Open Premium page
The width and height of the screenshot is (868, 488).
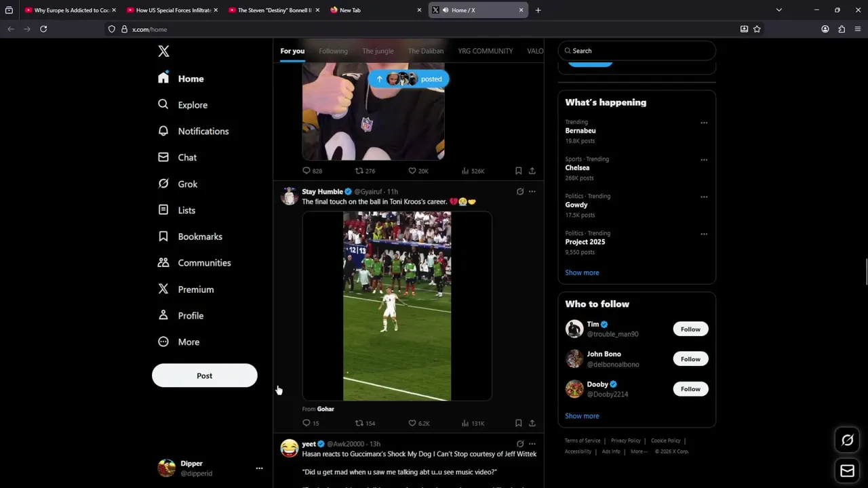(185, 289)
